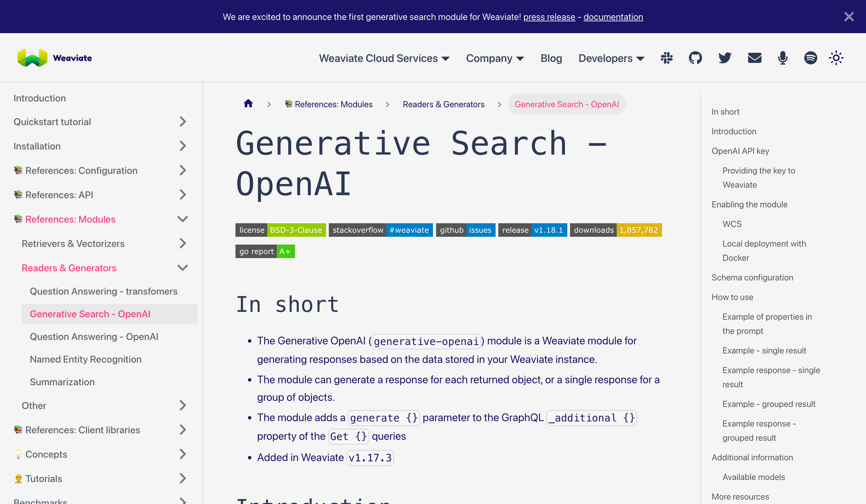
Task: Go to home via breadcrumb house icon
Action: click(248, 104)
